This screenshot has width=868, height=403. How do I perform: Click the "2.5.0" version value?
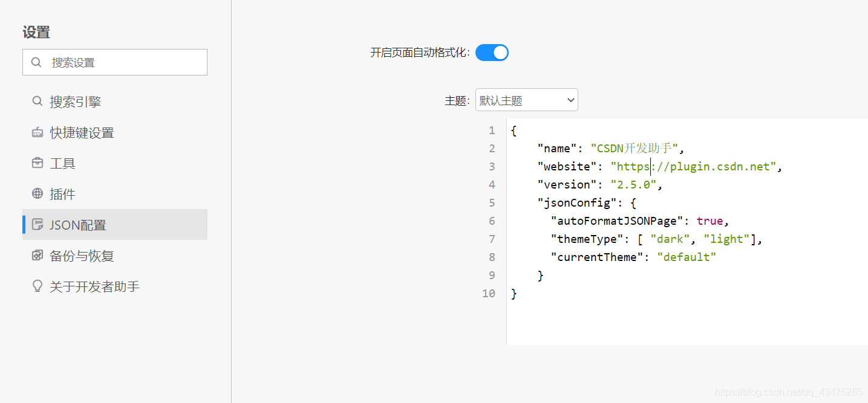(633, 185)
